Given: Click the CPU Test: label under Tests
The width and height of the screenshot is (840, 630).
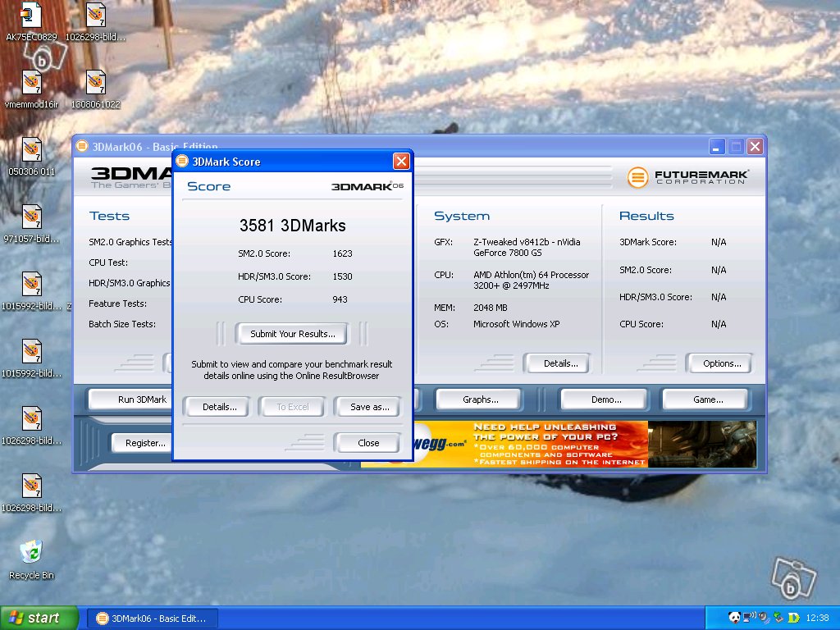Looking at the screenshot, I should tap(108, 262).
